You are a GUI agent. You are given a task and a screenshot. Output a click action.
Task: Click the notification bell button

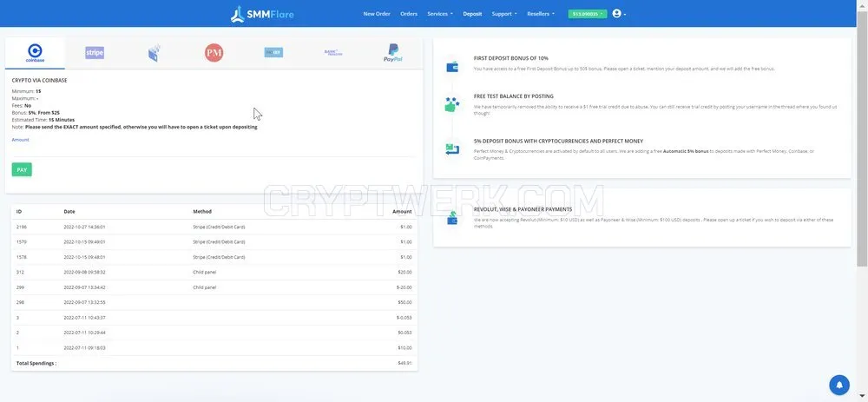pyautogui.click(x=839, y=385)
